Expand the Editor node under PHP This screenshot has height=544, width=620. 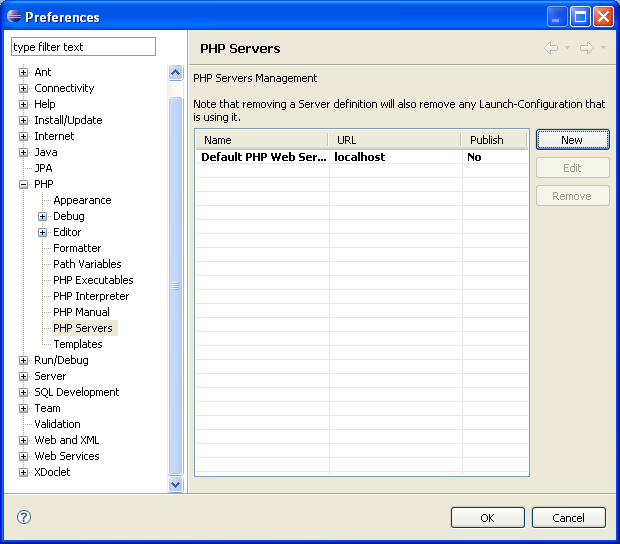[43, 232]
